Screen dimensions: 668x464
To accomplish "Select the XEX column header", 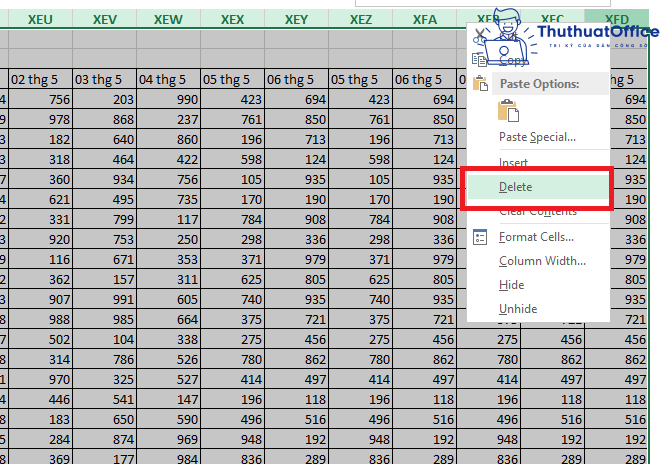I will [233, 19].
